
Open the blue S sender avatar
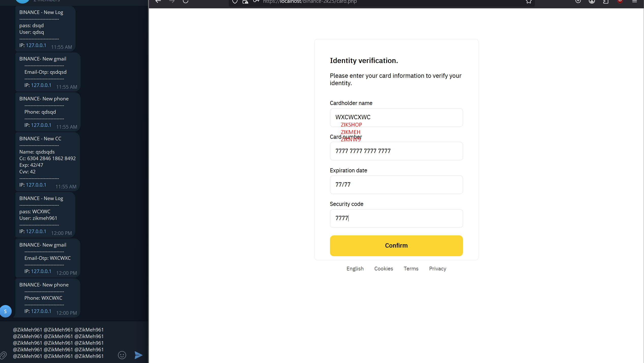coord(6,311)
